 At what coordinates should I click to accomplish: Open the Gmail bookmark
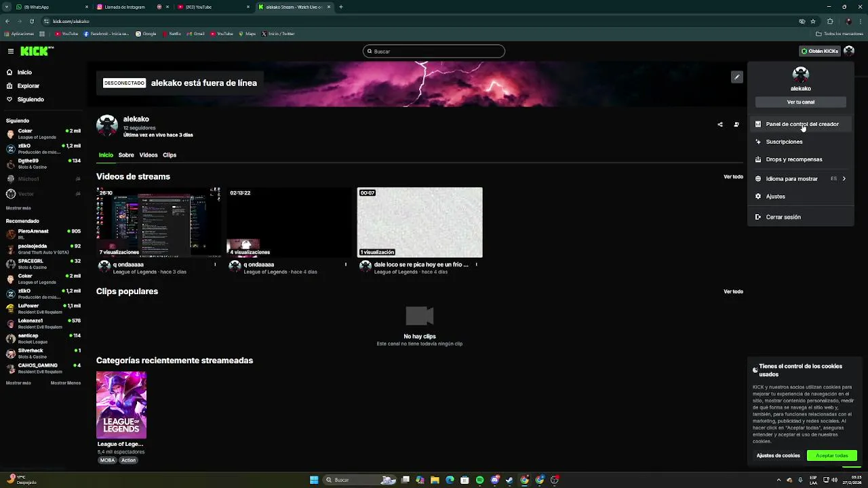195,34
